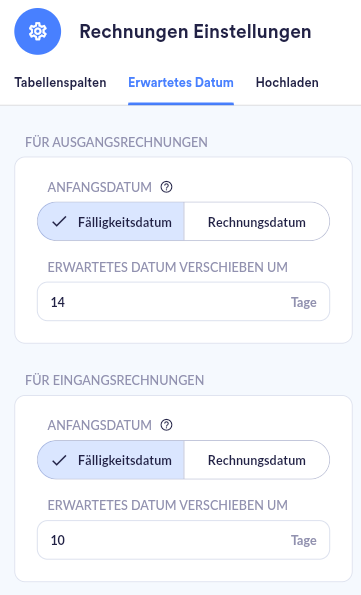This screenshot has width=361, height=595.
Task: Select the Erwartetes Datum tab
Action: 181,82
